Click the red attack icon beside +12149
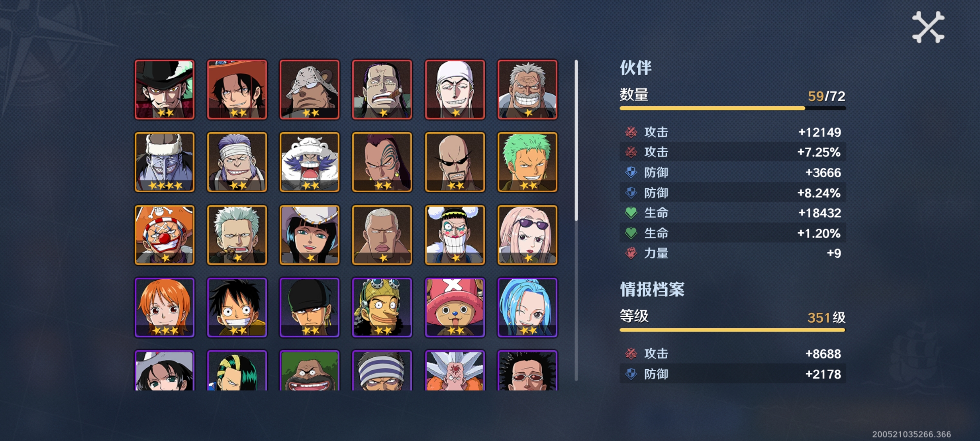This screenshot has width=980, height=441. pos(631,132)
